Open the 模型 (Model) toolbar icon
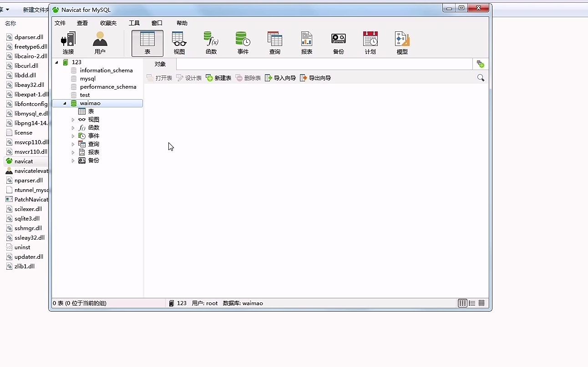 point(402,43)
